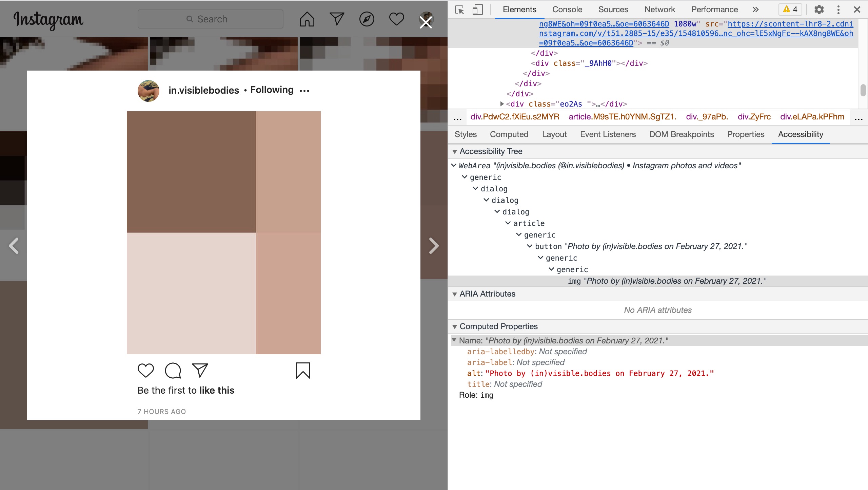Image resolution: width=868 pixels, height=490 pixels.
Task: Switch to the Console tab
Action: pyautogui.click(x=567, y=10)
